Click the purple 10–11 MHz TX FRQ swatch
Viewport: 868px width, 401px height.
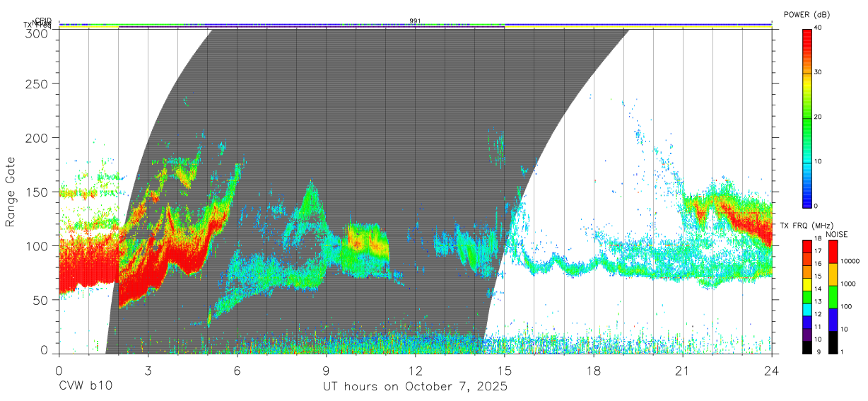(x=807, y=335)
